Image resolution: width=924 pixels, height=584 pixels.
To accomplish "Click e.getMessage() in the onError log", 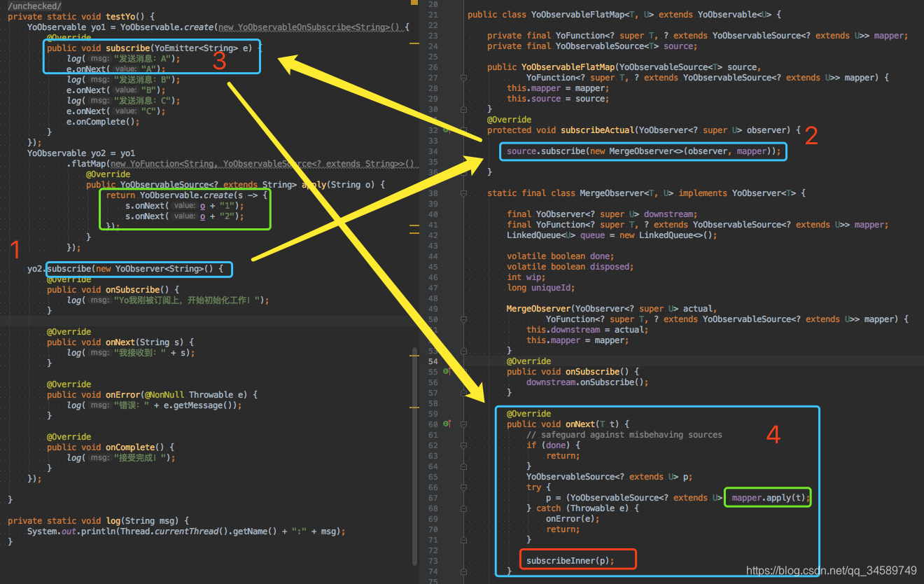I will click(198, 405).
